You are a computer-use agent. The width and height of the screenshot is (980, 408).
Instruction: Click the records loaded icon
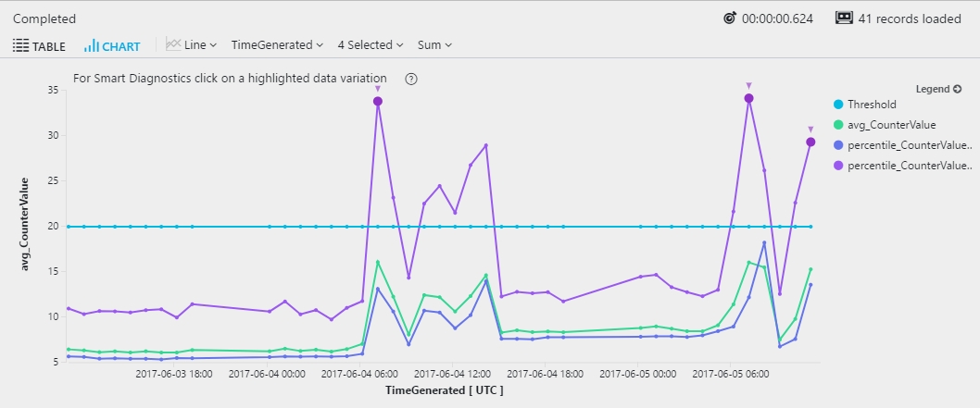pos(844,19)
